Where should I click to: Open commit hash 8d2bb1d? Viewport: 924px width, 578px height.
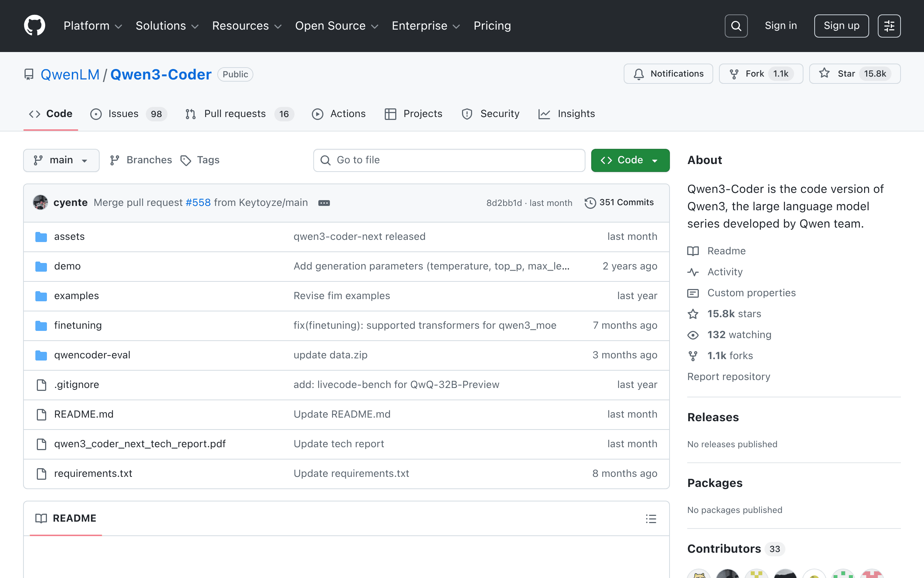pos(504,203)
